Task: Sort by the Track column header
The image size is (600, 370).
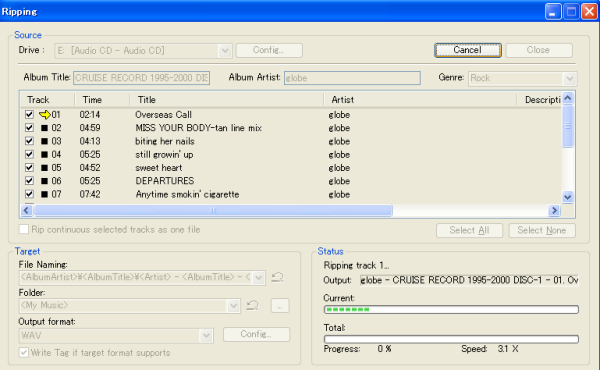Action: (x=47, y=100)
